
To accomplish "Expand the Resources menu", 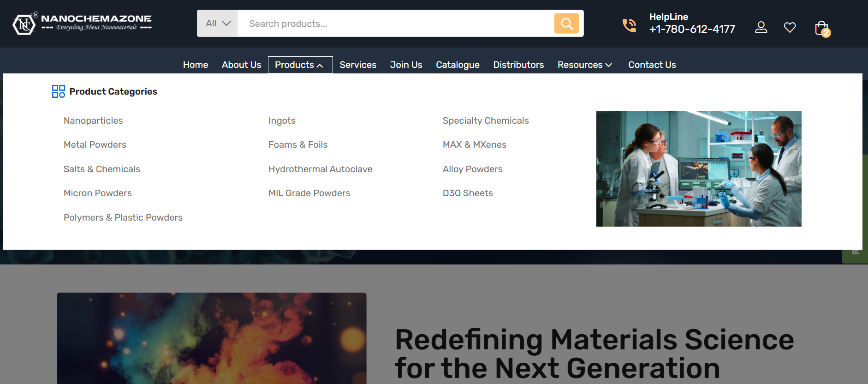I will pyautogui.click(x=585, y=65).
